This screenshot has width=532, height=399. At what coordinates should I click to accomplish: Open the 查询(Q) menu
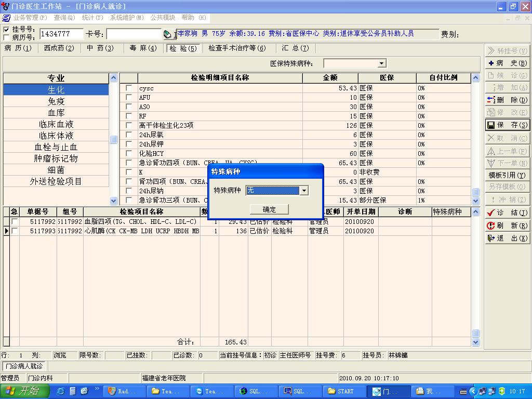pyautogui.click(x=64, y=18)
